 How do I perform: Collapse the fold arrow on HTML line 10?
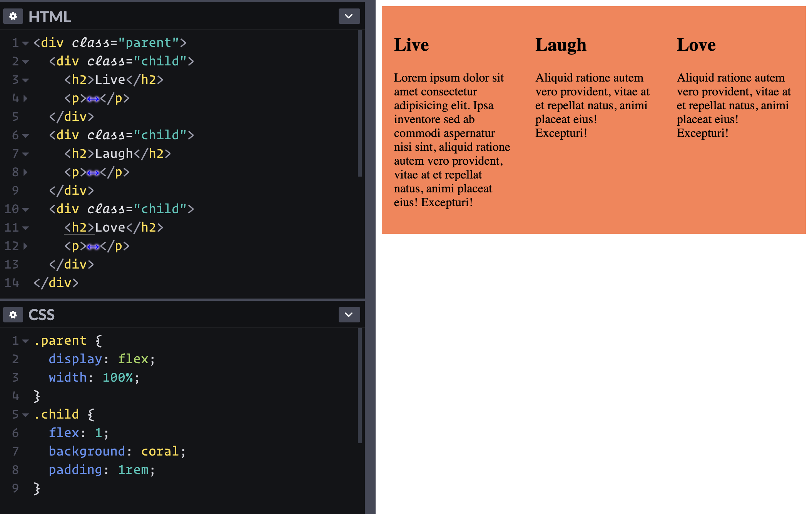25,209
